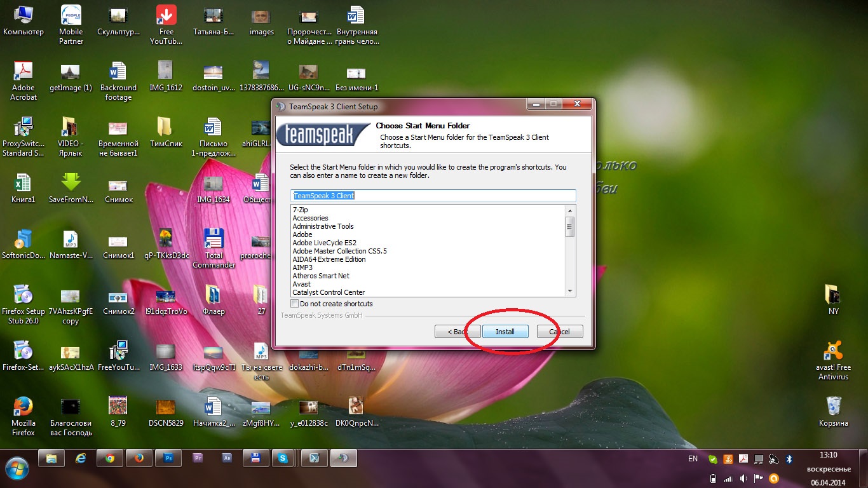Viewport: 868px width, 488px height.
Task: Select the IMG_1612 image thumbnail
Action: point(166,76)
